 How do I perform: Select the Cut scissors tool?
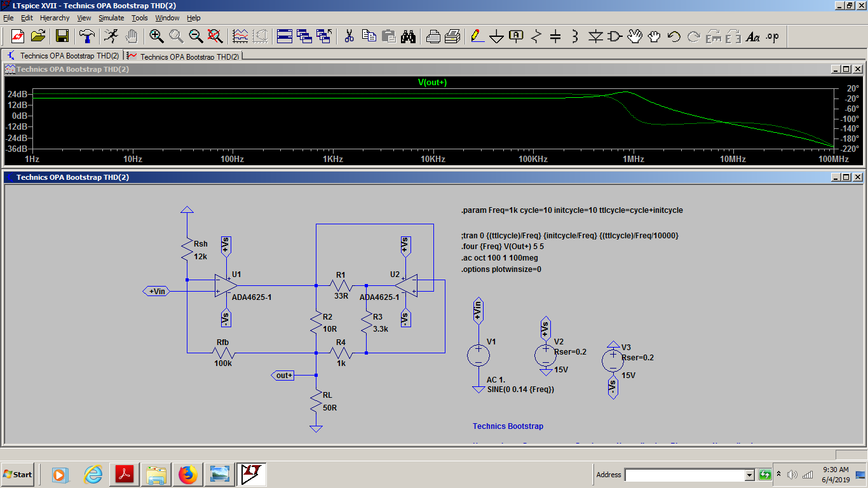tap(349, 36)
